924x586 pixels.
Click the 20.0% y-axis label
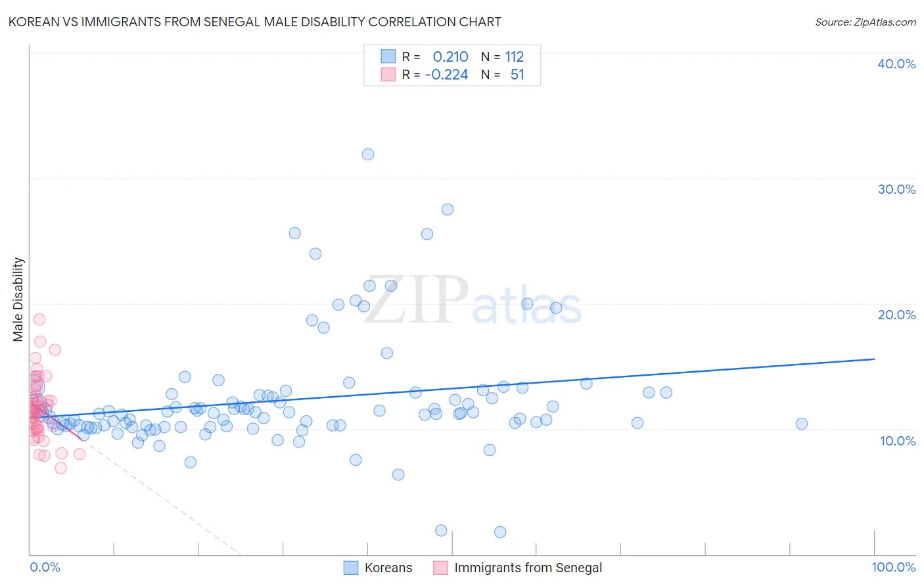tap(896, 315)
